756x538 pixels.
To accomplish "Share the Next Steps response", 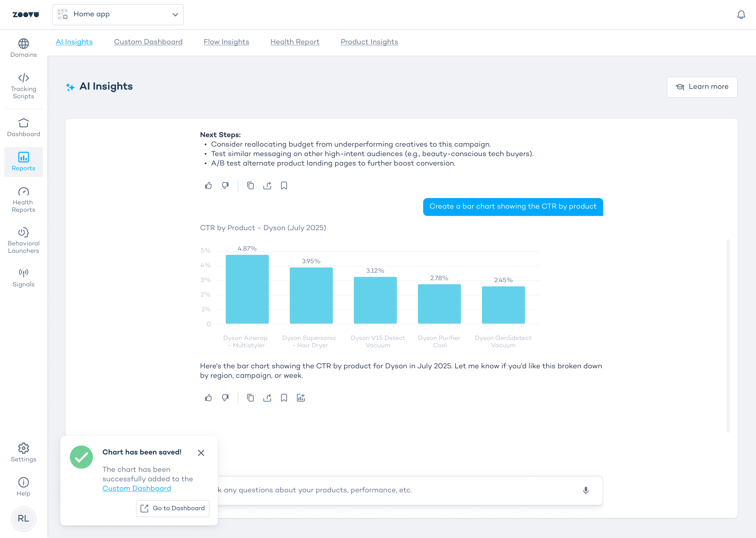I will 267,185.
